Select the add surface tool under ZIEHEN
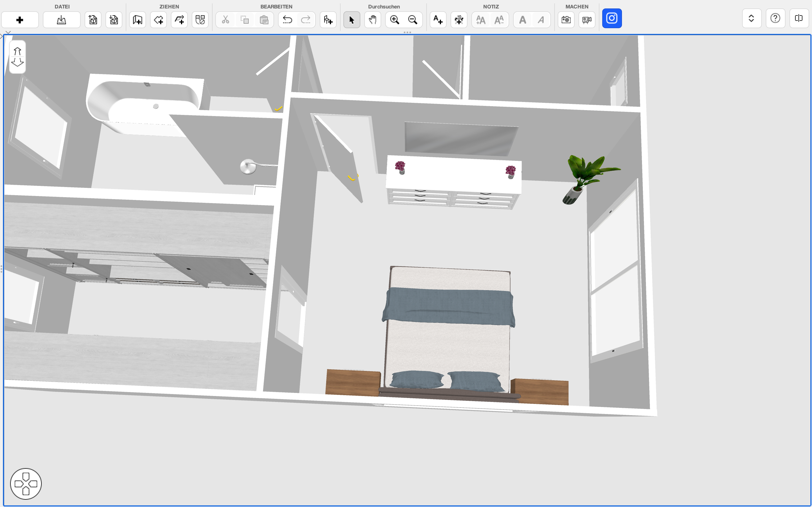812x507 pixels. point(158,20)
